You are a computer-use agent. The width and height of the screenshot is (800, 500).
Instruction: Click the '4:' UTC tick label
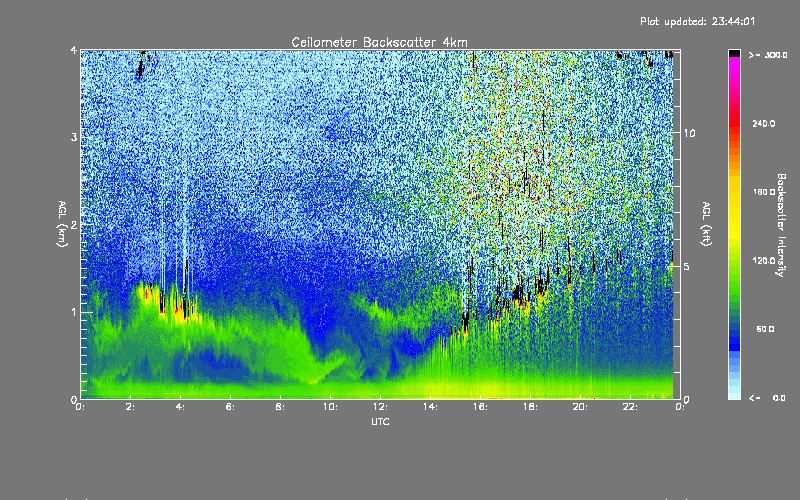(181, 407)
